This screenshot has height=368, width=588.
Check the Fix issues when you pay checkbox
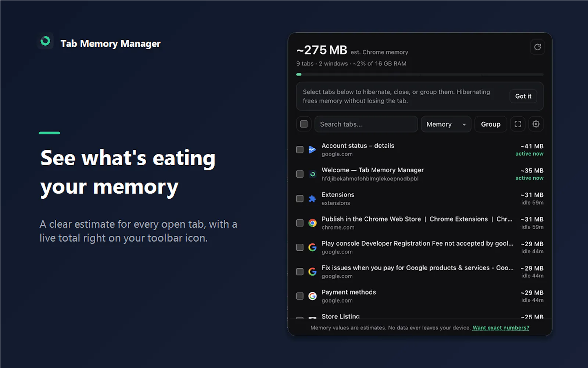click(300, 272)
